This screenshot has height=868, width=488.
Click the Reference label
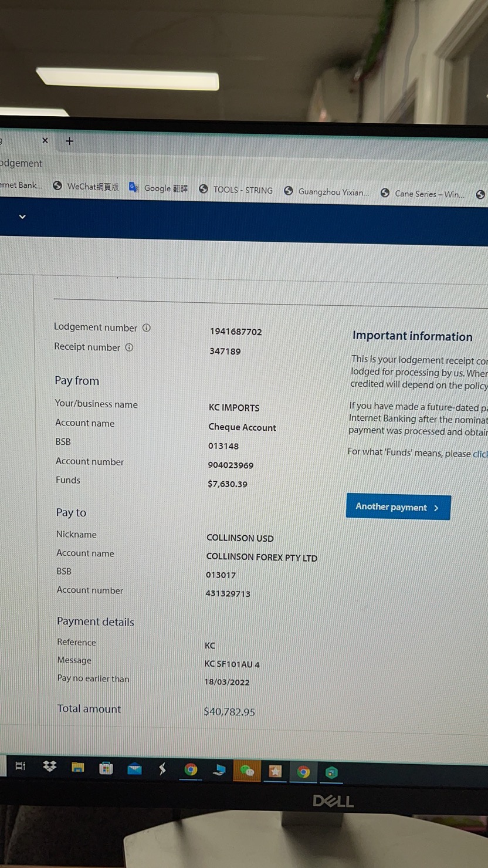click(x=76, y=642)
